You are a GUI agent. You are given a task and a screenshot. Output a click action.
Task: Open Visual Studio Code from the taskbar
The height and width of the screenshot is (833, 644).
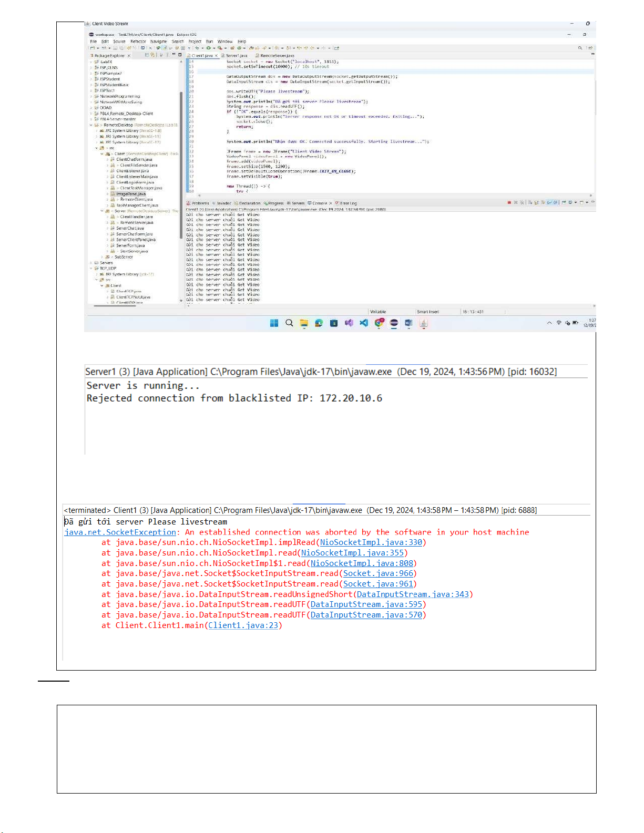pyautogui.click(x=364, y=323)
